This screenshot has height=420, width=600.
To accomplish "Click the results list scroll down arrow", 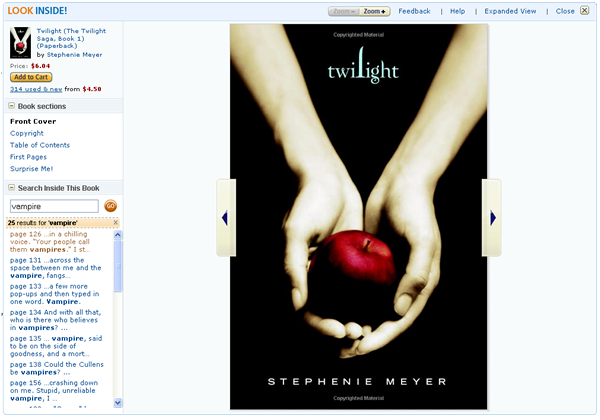I will [x=118, y=402].
